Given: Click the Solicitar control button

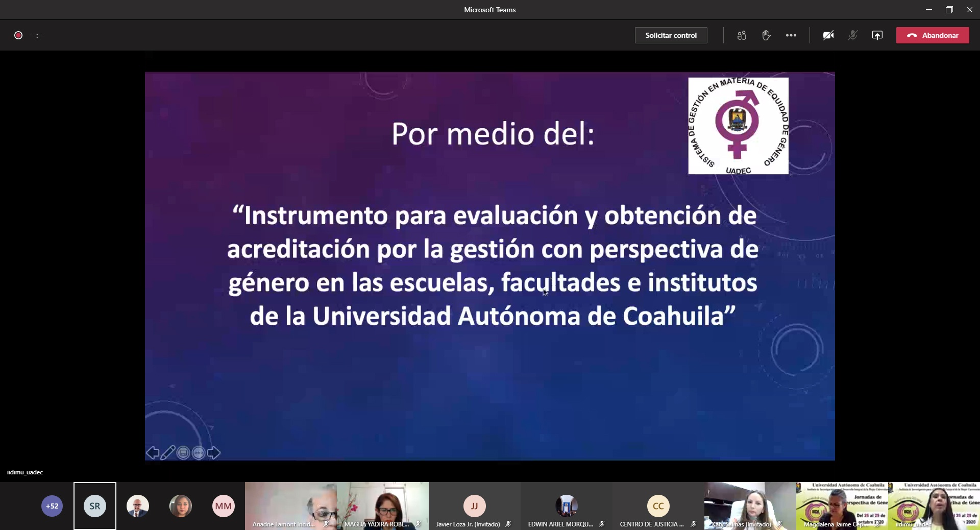Looking at the screenshot, I should [671, 35].
